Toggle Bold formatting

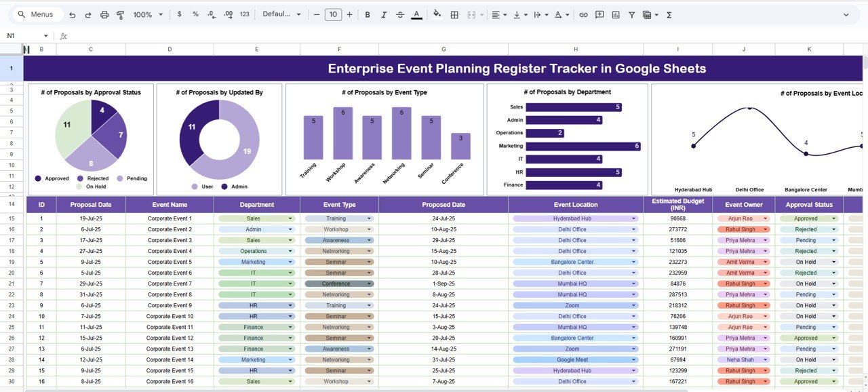click(x=368, y=14)
